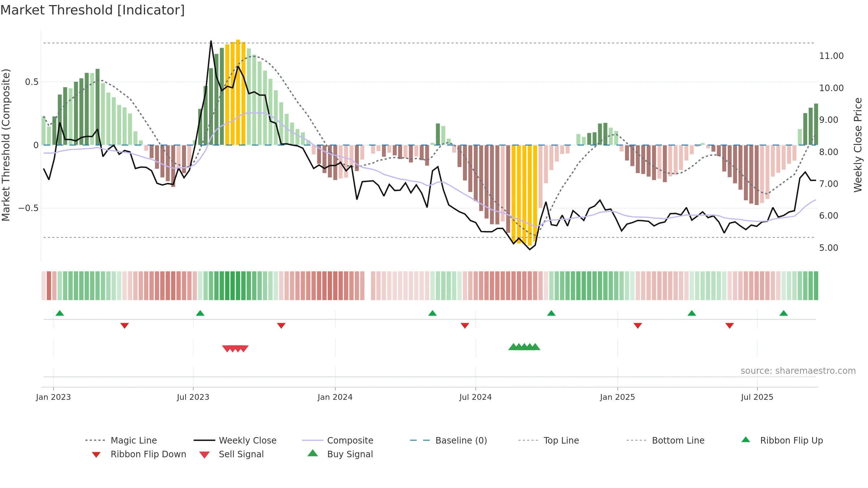The width and height of the screenshot is (868, 488).
Task: Toggle the Sell Signal legend entry
Action: point(231,454)
